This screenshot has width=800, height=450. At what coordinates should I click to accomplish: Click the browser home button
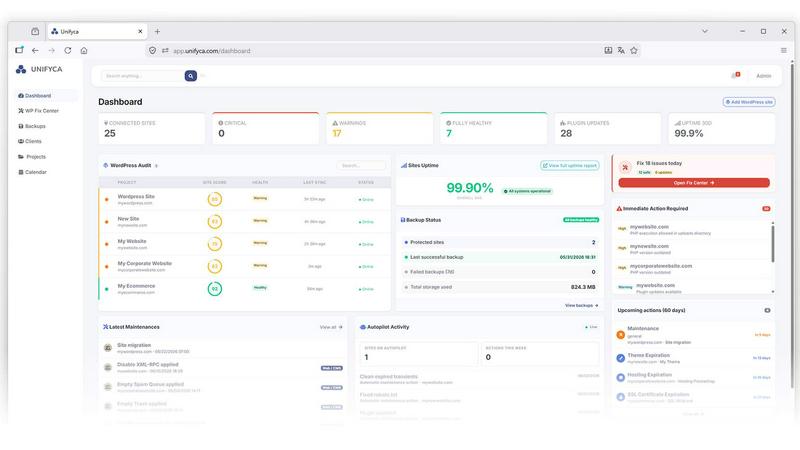click(84, 51)
